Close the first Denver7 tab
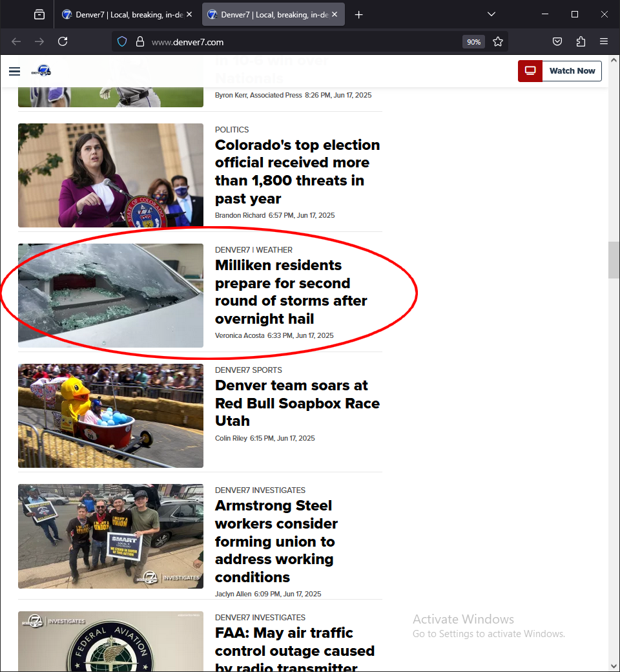This screenshot has width=620, height=672. coord(189,15)
